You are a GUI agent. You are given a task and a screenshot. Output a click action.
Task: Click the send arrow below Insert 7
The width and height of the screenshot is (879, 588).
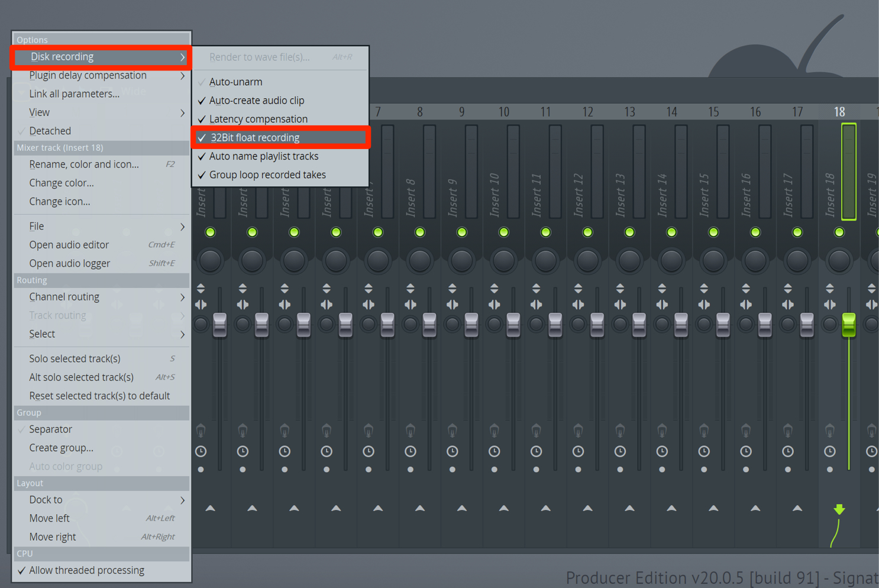[378, 508]
